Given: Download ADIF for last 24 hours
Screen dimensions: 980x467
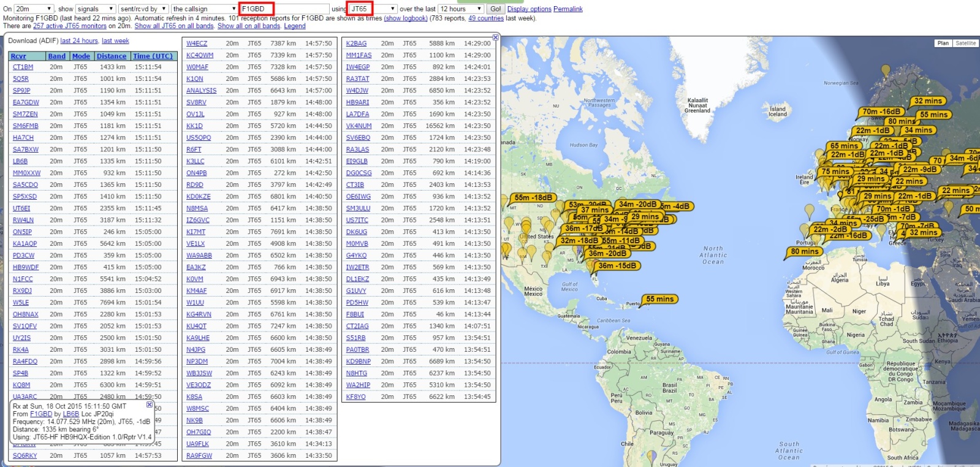Looking at the screenshot, I should coord(79,41).
